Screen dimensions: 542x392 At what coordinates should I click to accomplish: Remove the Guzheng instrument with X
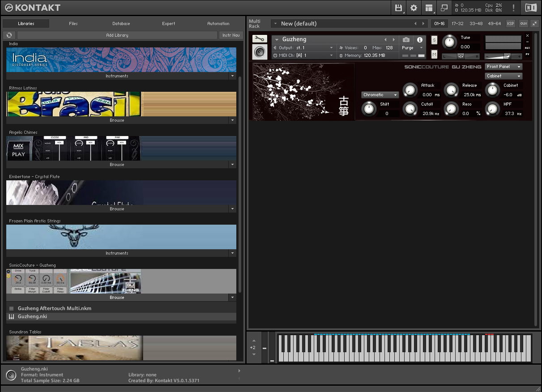pos(527,35)
